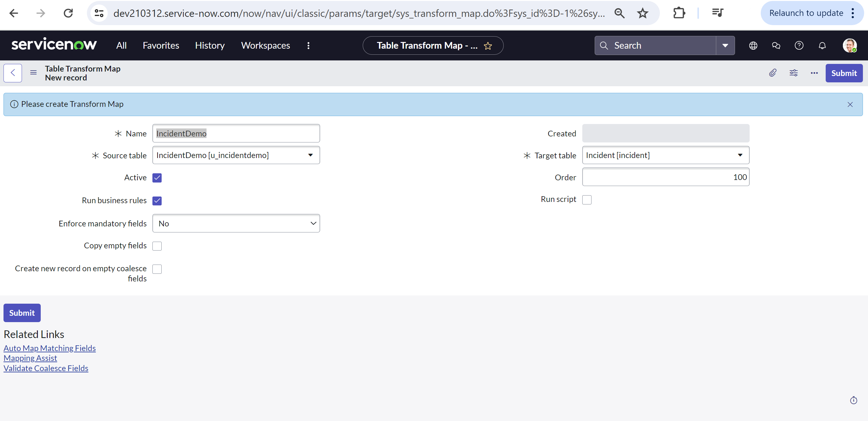Screen dimensions: 868x421
Task: Click into the Order input field
Action: click(x=665, y=177)
